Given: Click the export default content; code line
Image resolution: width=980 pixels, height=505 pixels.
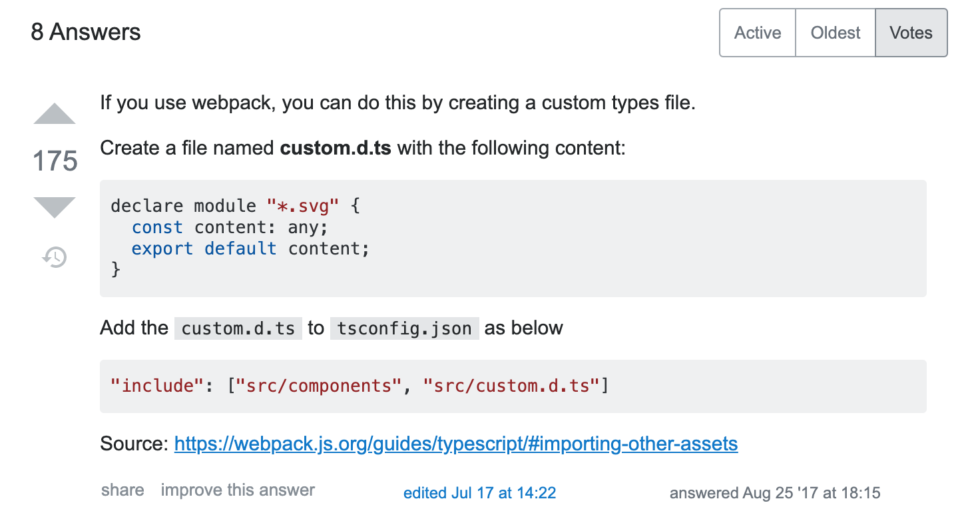Looking at the screenshot, I should (250, 249).
